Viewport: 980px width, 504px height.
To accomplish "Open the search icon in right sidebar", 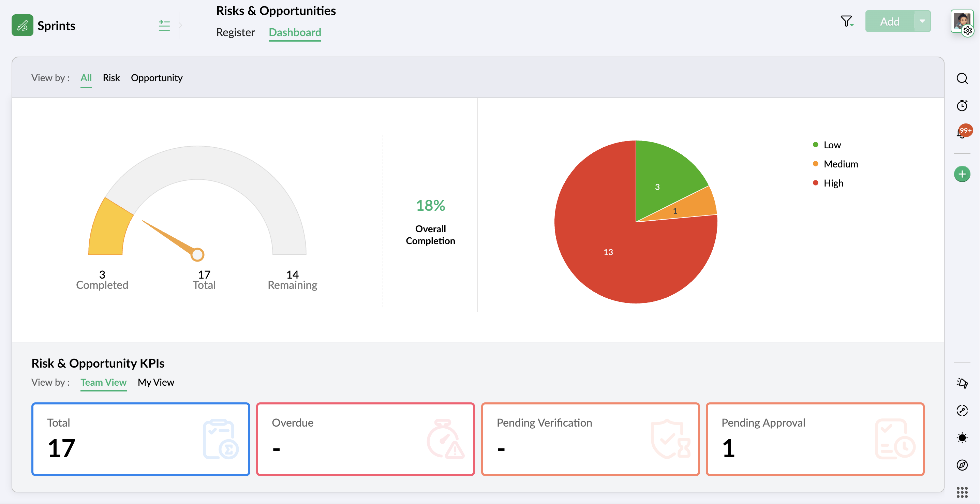I will [962, 78].
